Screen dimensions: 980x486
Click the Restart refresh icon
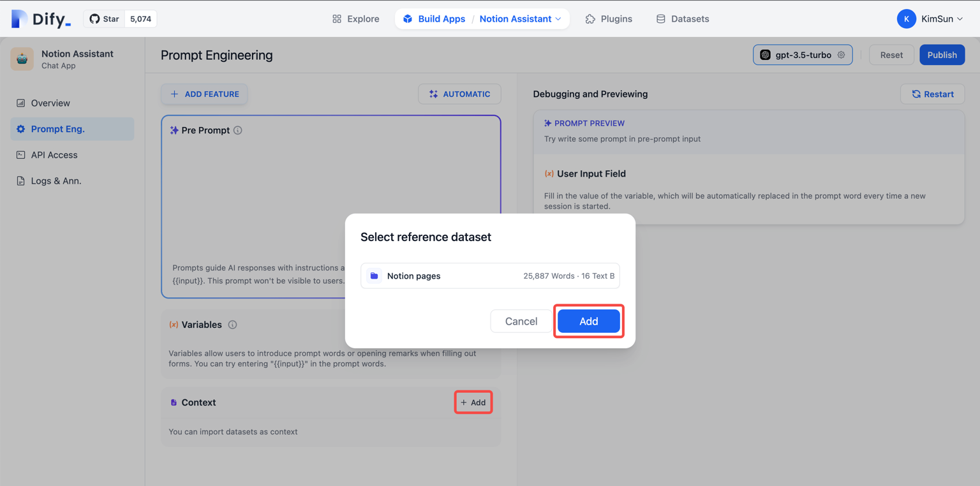click(x=916, y=94)
